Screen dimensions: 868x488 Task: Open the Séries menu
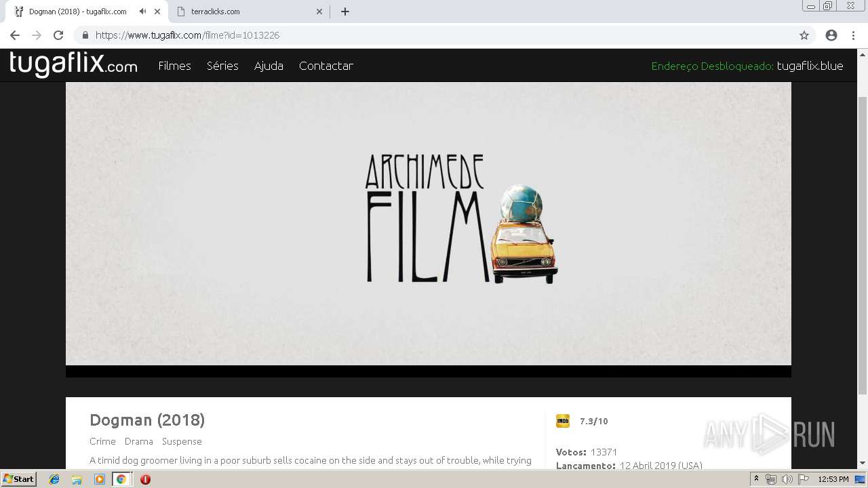[222, 66]
